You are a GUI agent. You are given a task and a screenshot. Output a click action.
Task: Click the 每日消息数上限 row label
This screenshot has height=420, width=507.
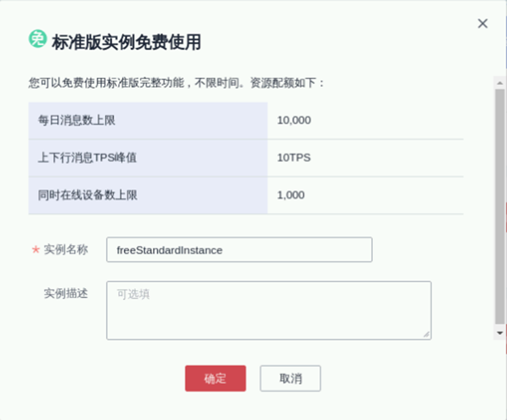point(77,120)
